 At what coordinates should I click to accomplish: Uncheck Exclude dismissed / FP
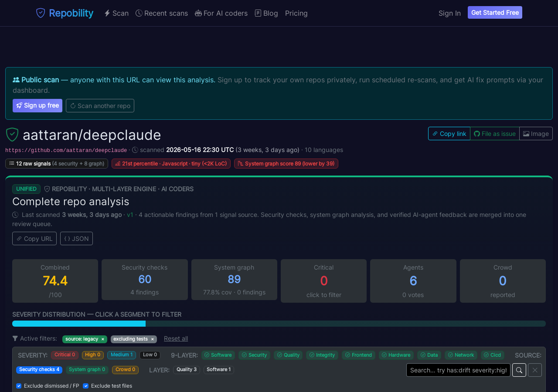pos(19,386)
